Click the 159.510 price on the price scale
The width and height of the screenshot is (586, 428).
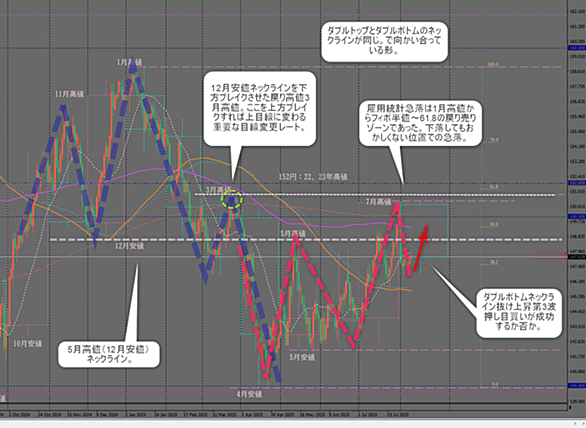click(x=577, y=57)
